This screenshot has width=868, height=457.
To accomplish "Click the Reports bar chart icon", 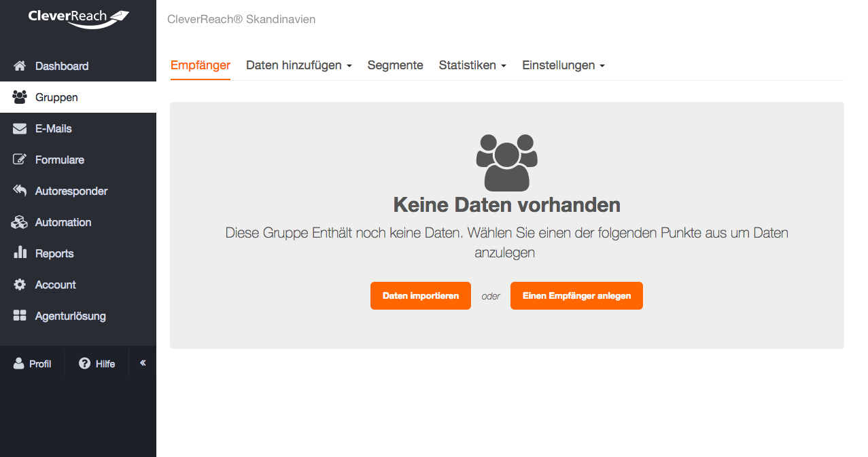I will [x=20, y=253].
